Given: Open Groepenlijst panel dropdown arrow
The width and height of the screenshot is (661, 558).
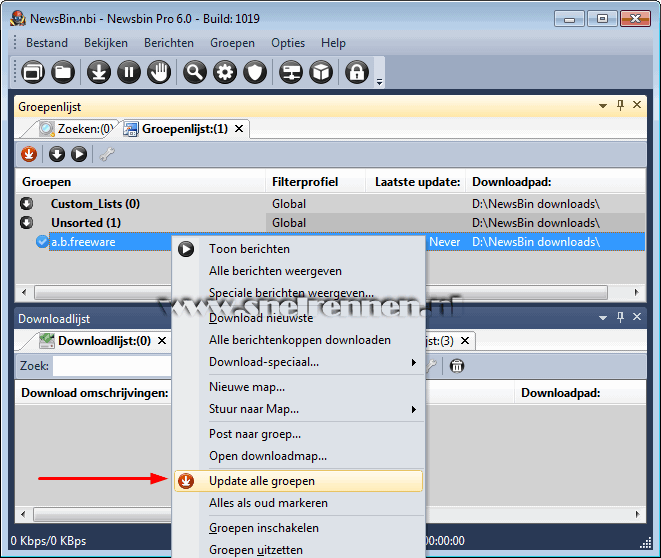Looking at the screenshot, I should (x=603, y=106).
